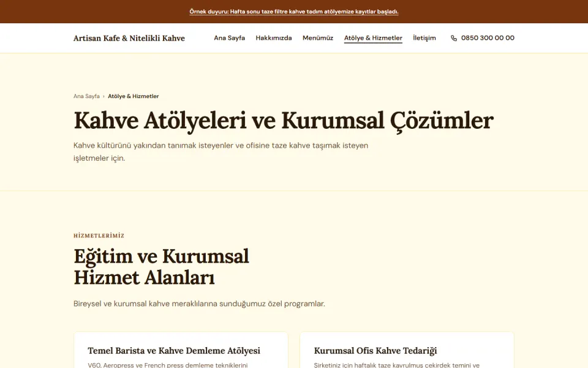588x368 pixels.
Task: Click the intro paragraph starting Kahve kültürünü
Action: (x=221, y=151)
